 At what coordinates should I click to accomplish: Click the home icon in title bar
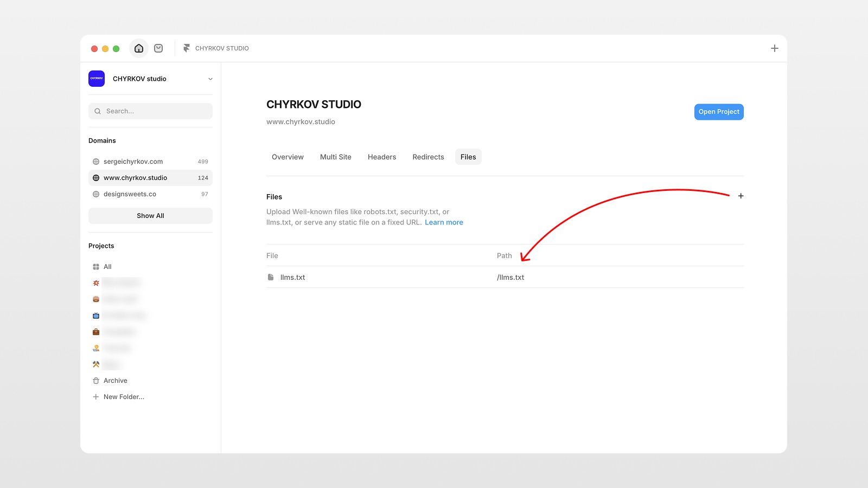pyautogui.click(x=139, y=48)
